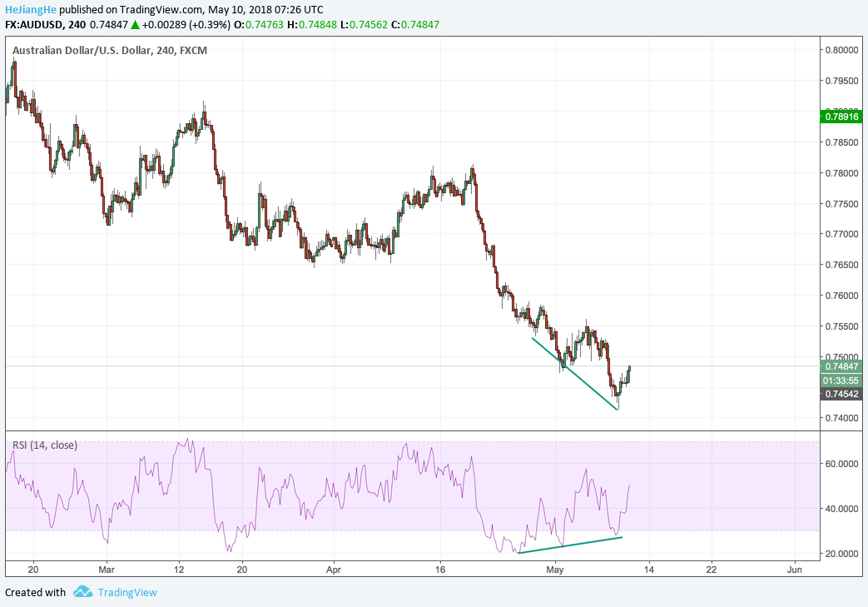Select the RSI (14, close) indicator label
This screenshot has width=868, height=607.
tap(45, 445)
